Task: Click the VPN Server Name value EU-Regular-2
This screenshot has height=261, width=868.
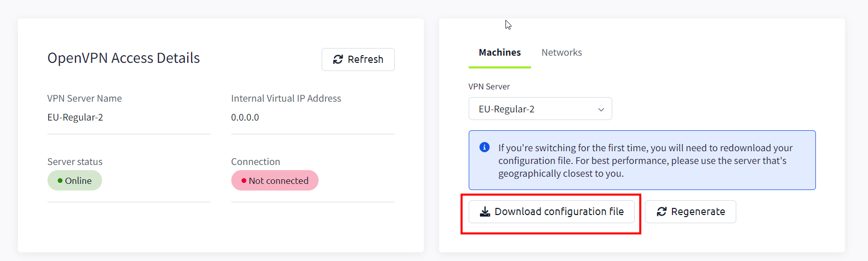Action: coord(75,117)
